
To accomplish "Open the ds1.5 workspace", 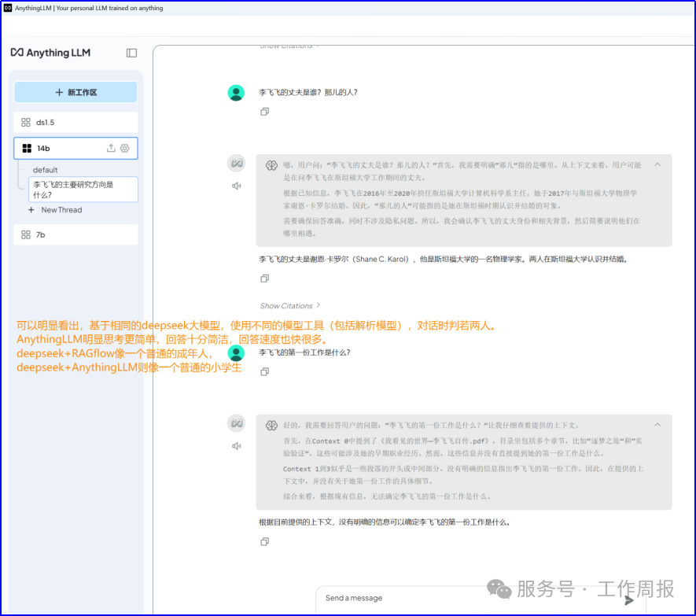I will pos(76,122).
